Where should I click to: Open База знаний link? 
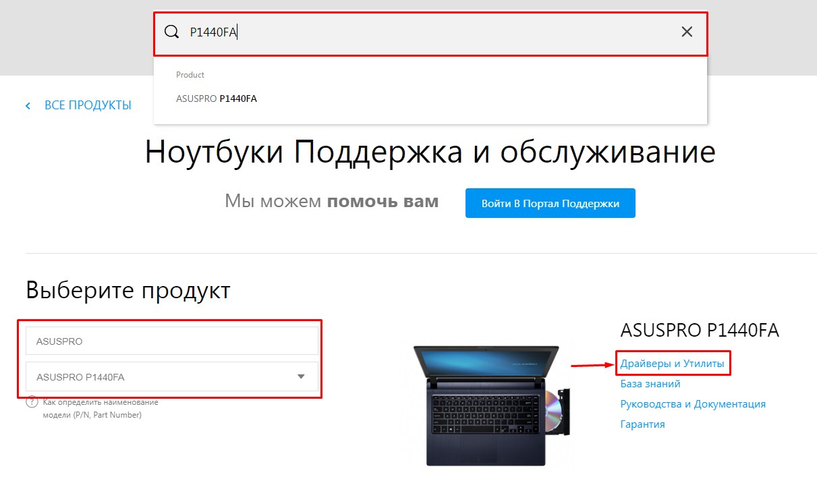coord(650,384)
